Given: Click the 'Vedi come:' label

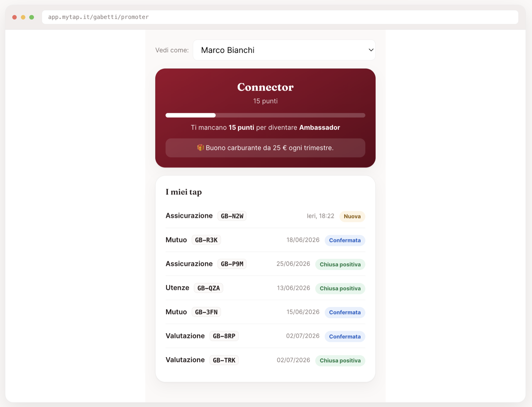Looking at the screenshot, I should [172, 50].
